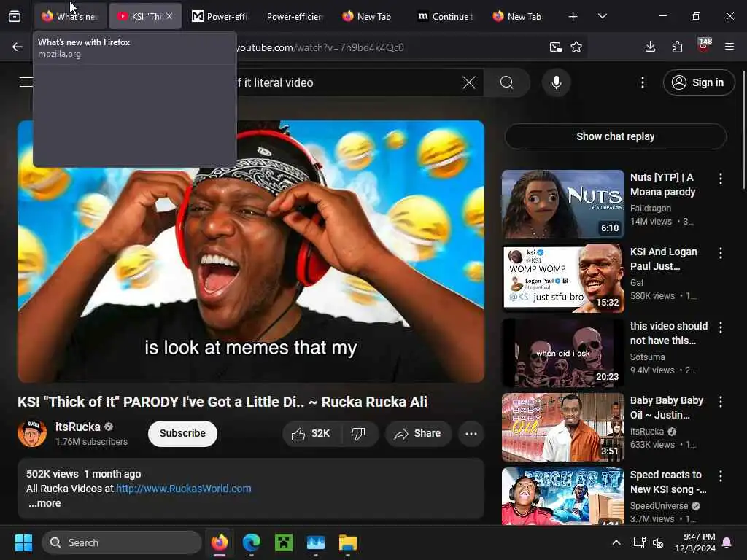The height and width of the screenshot is (560, 747).
Task: Click the Sign in button
Action: [698, 83]
